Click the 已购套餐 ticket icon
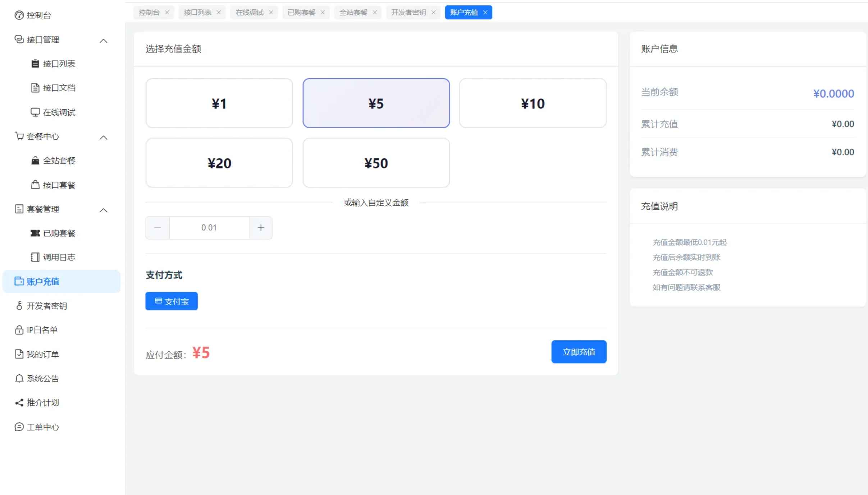This screenshot has height=495, width=868. 35,233
